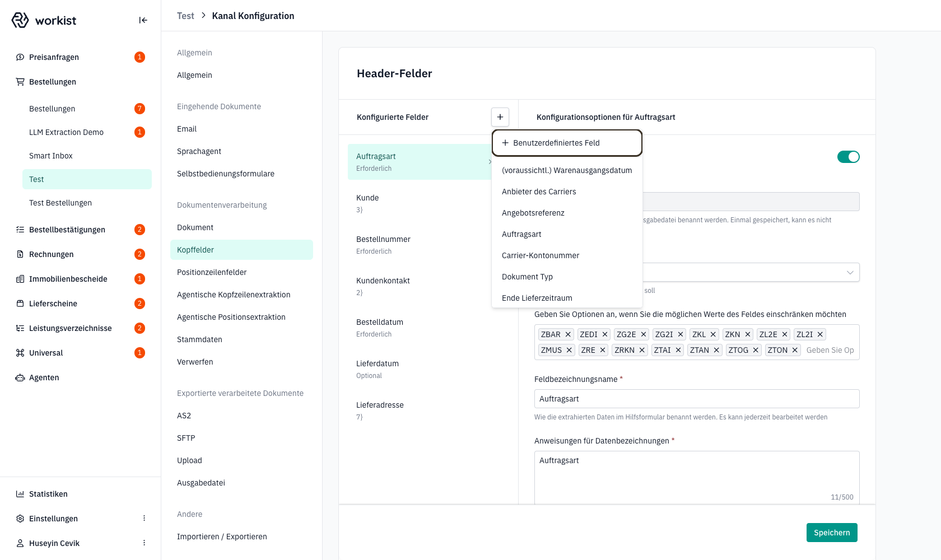Viewport: 941px width, 560px height.
Task: Toggle the green switch for Auftragsart
Action: [x=848, y=157]
